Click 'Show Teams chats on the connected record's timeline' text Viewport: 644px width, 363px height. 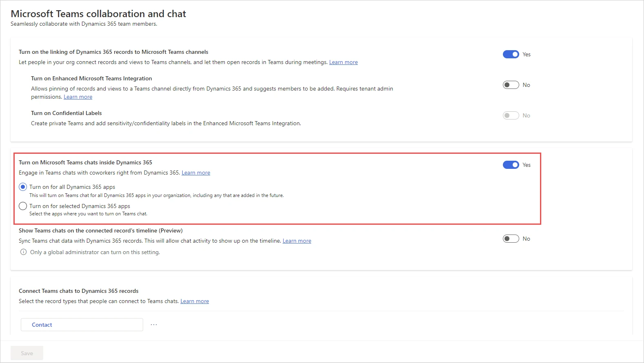coord(101,230)
